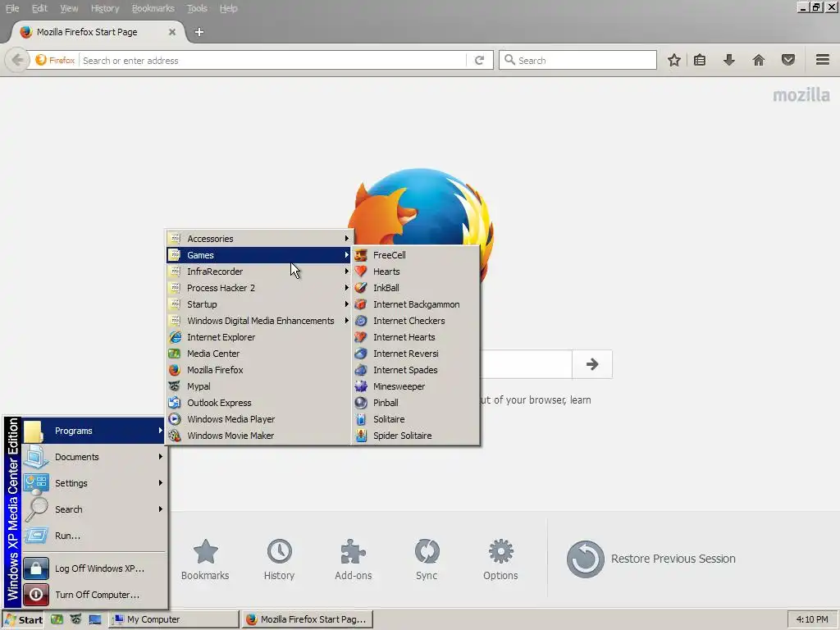Image resolution: width=840 pixels, height=630 pixels.
Task: Open the History menu in Firefox
Action: (x=105, y=8)
